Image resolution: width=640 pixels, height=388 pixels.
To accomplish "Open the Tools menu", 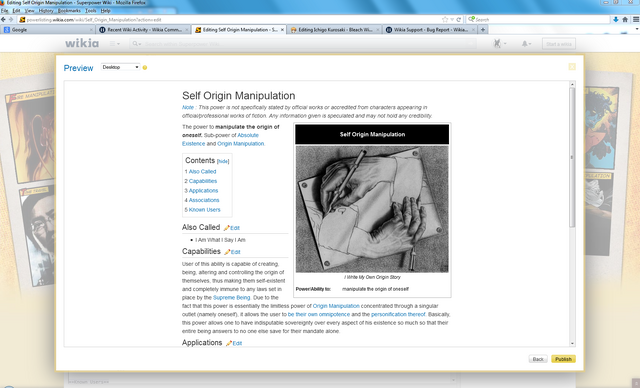I will [x=91, y=11].
